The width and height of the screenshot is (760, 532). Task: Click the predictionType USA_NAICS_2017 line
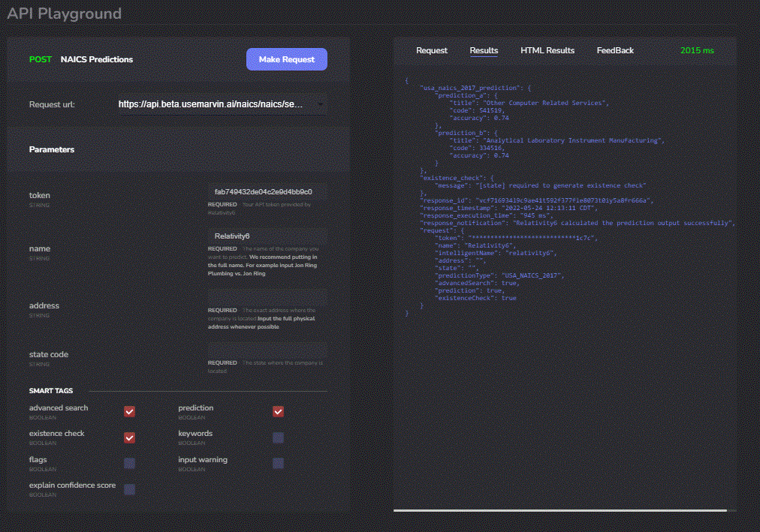[499, 275]
